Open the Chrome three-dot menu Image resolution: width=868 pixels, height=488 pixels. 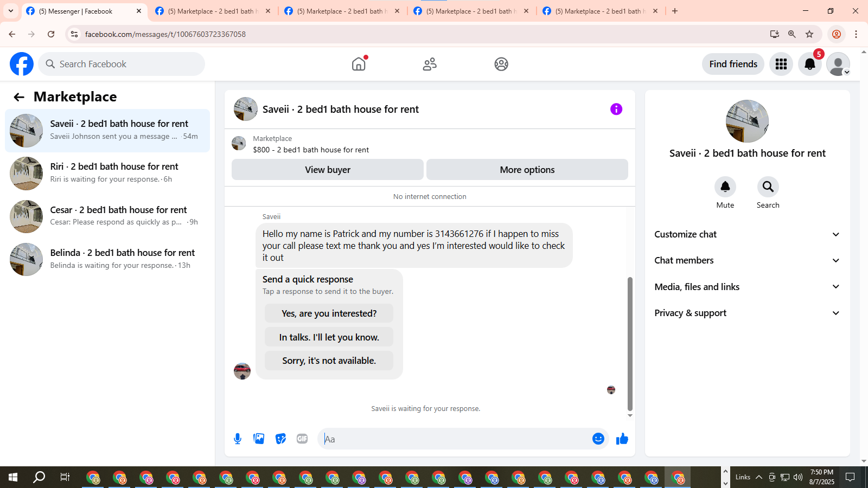tap(856, 34)
